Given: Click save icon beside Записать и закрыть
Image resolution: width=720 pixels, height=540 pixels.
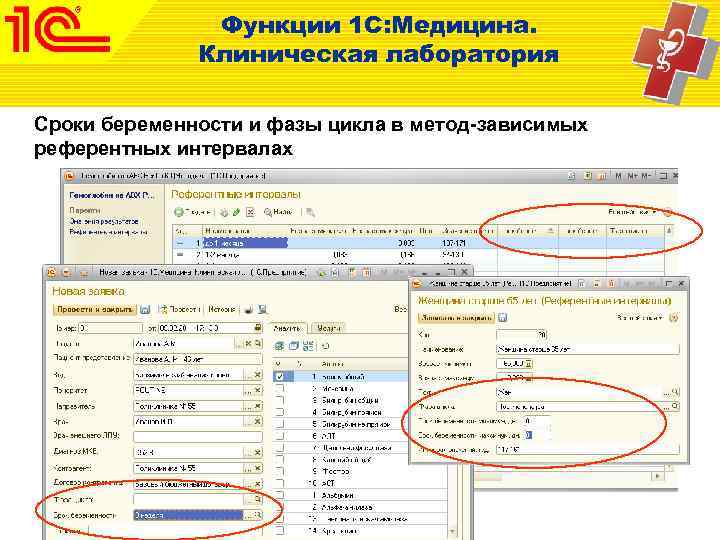Looking at the screenshot, I should (x=502, y=317).
